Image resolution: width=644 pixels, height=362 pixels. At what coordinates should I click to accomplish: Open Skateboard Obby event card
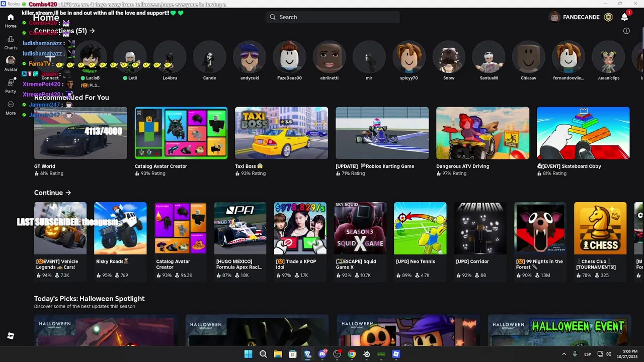click(x=583, y=141)
